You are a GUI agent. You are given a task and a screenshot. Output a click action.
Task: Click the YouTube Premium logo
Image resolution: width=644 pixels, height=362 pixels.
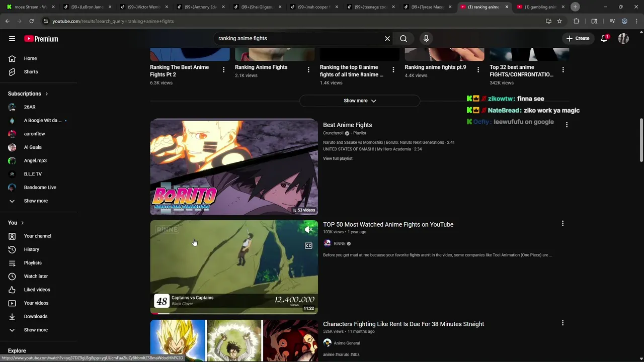click(x=41, y=39)
